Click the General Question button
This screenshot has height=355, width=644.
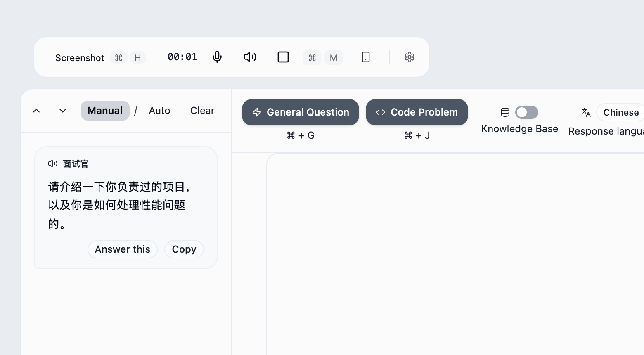(301, 112)
